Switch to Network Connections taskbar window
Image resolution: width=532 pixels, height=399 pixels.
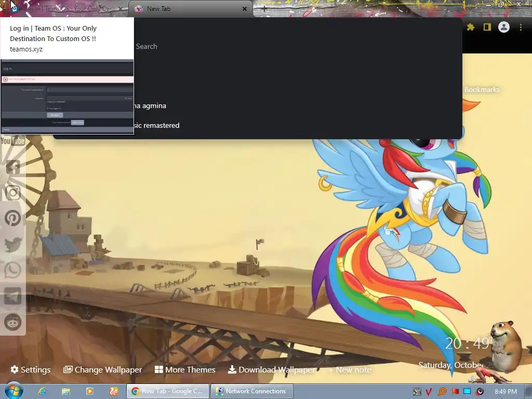click(x=252, y=391)
